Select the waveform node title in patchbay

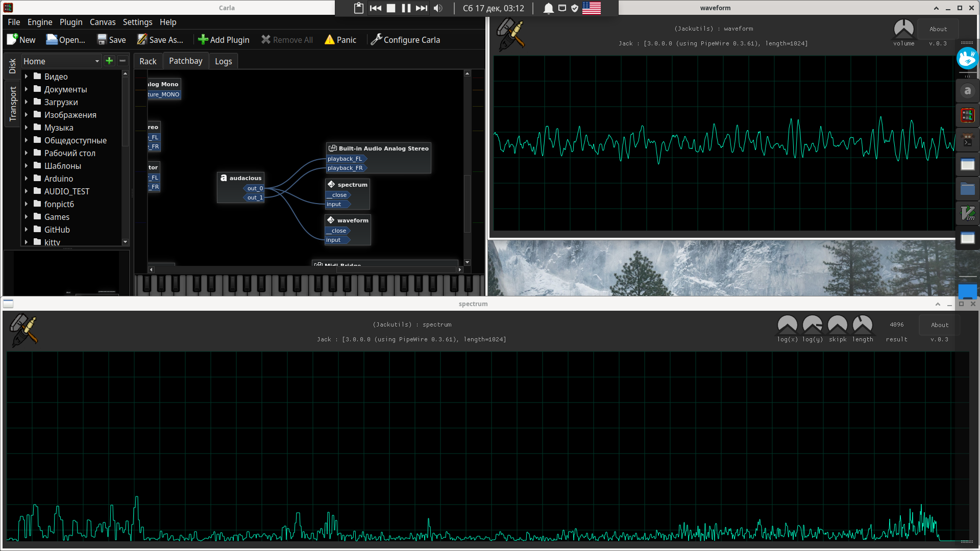[353, 220]
